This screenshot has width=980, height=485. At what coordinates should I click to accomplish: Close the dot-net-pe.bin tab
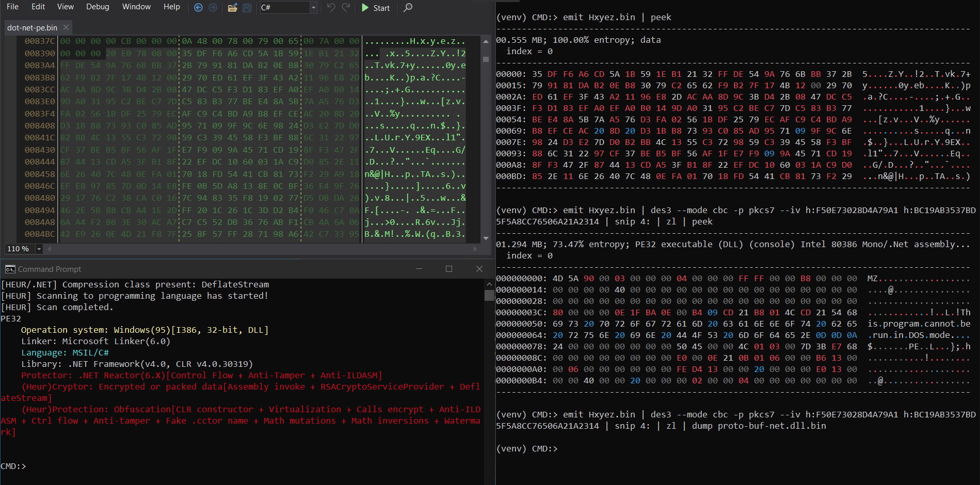pyautogui.click(x=66, y=27)
